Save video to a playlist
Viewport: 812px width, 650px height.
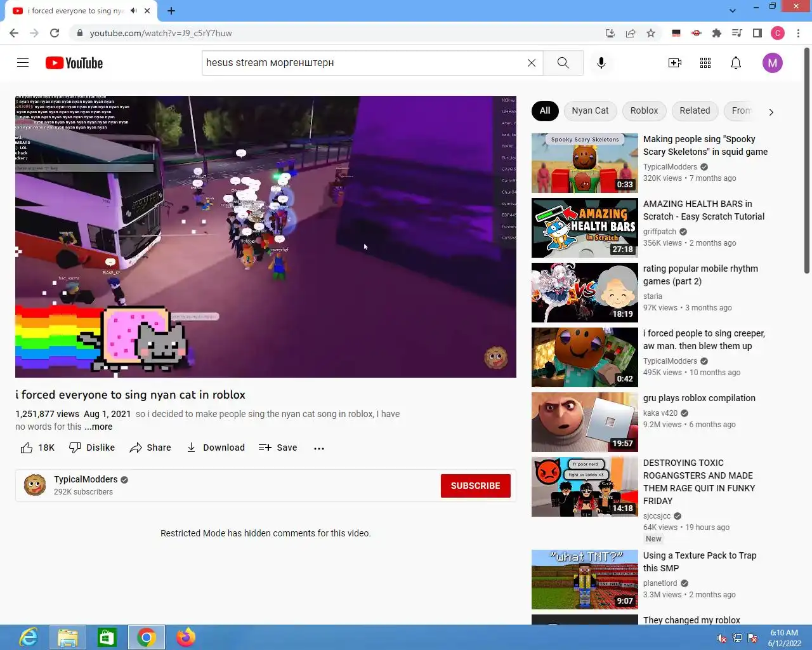tap(278, 448)
